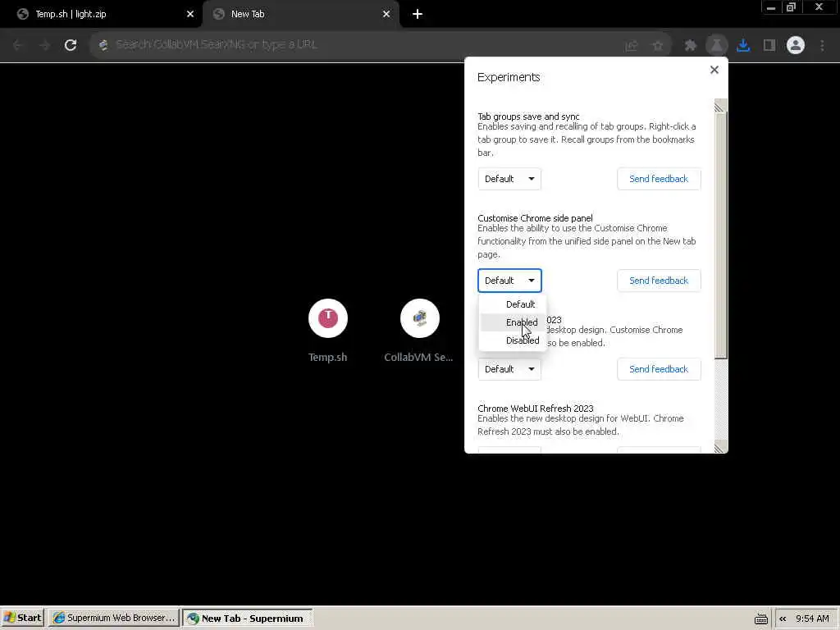840x630 pixels.
Task: Open the new tab plus button
Action: (418, 14)
